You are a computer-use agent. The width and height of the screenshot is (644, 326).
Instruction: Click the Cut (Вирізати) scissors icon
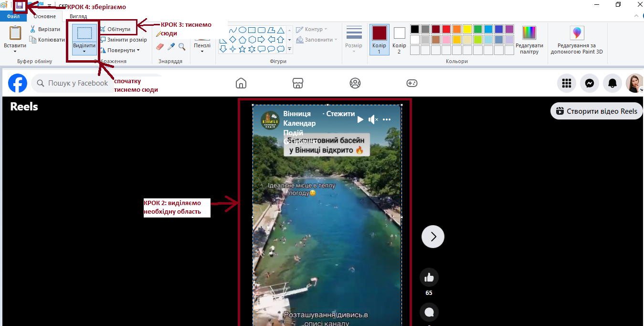pos(33,29)
